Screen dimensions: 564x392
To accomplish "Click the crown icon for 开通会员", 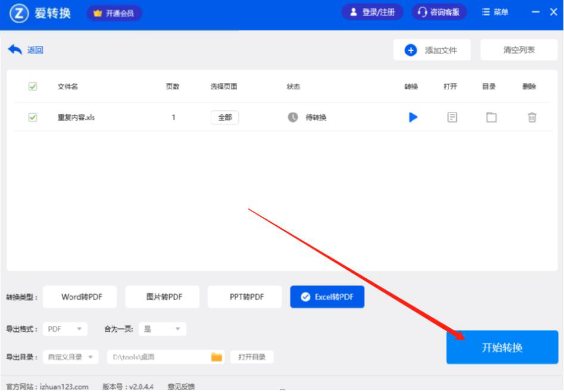I will click(98, 13).
